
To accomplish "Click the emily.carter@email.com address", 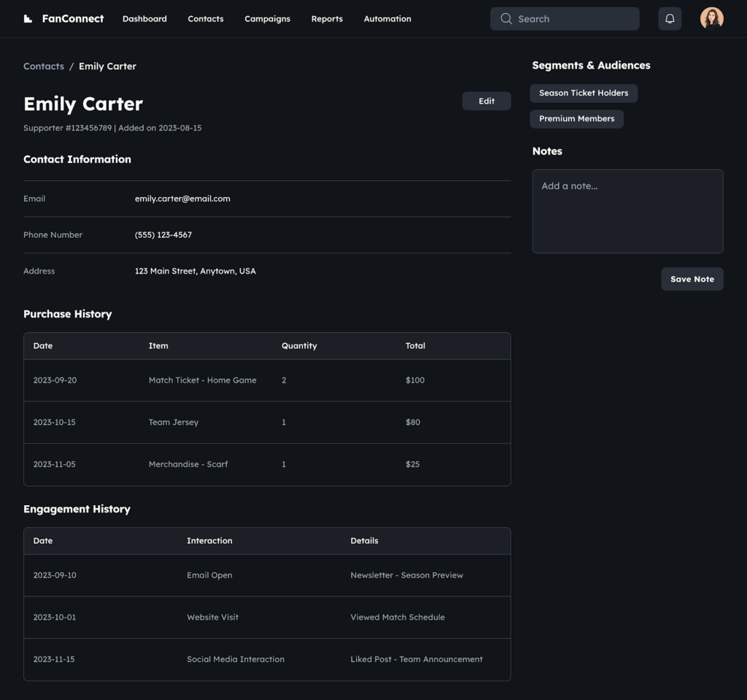I will pyautogui.click(x=182, y=199).
